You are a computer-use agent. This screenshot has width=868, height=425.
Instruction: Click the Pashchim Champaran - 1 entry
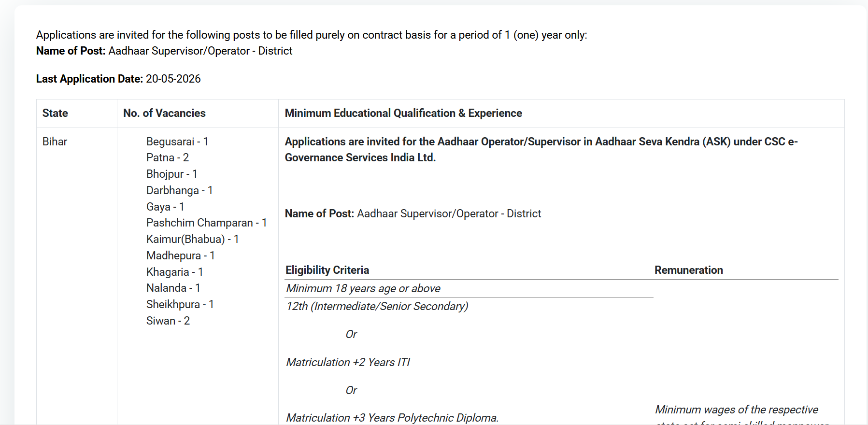tap(206, 223)
